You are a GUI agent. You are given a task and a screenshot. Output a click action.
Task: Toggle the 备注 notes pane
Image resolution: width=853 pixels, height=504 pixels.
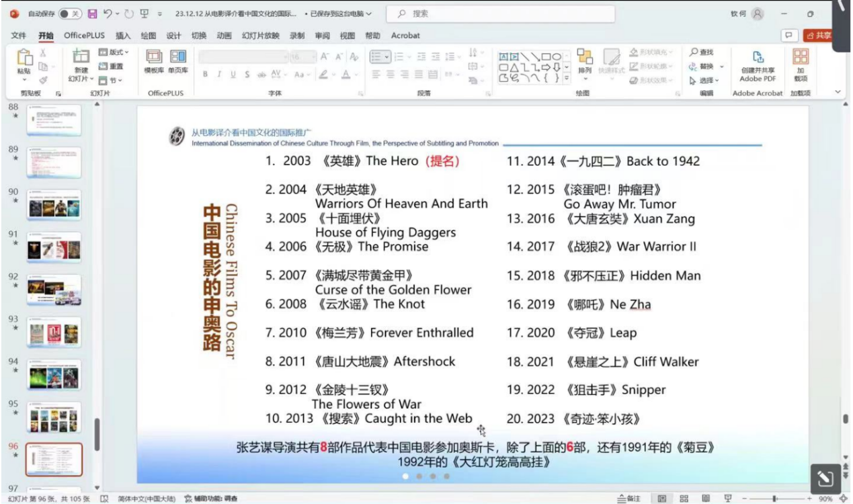(x=629, y=499)
